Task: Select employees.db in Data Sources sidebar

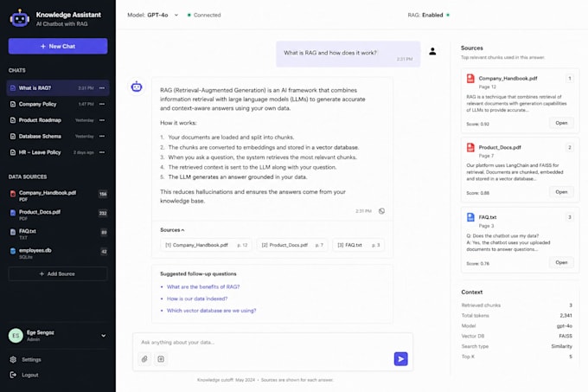Action: [x=58, y=253]
